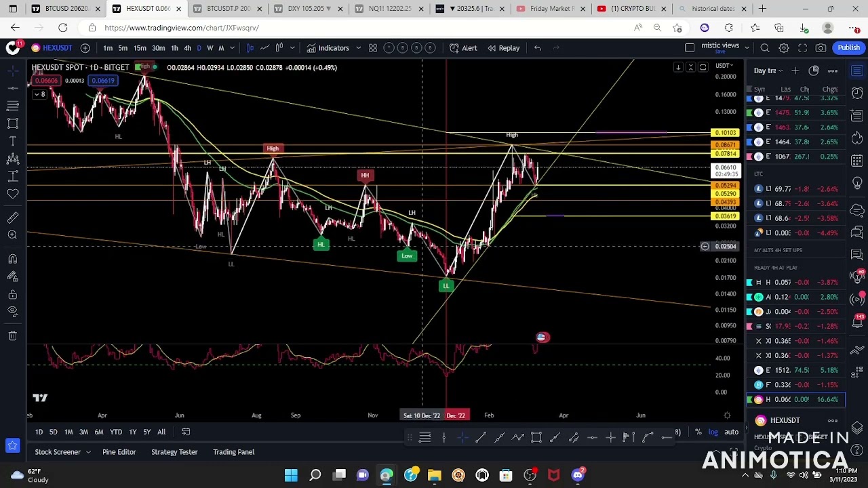Toggle log scale
The image size is (868, 488).
pyautogui.click(x=713, y=432)
